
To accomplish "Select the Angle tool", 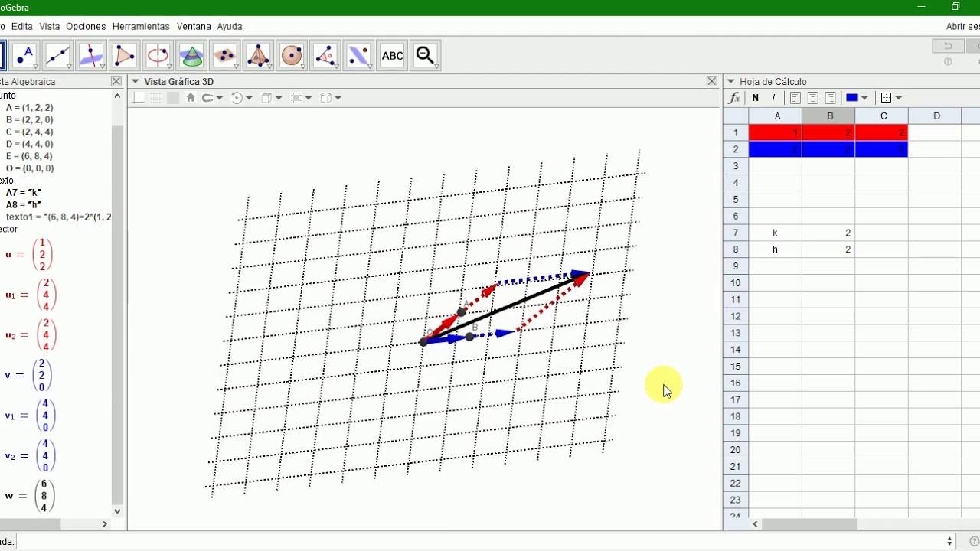I will pyautogui.click(x=325, y=56).
